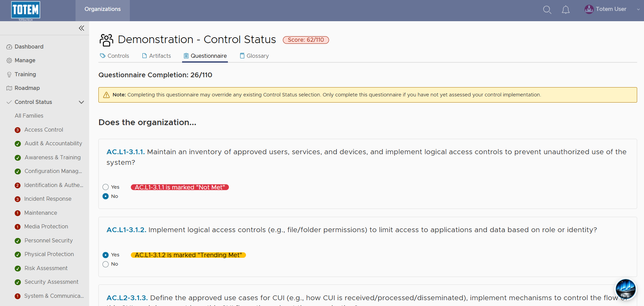Open the Security Assessment family
The image size is (644, 306).
pyautogui.click(x=52, y=282)
